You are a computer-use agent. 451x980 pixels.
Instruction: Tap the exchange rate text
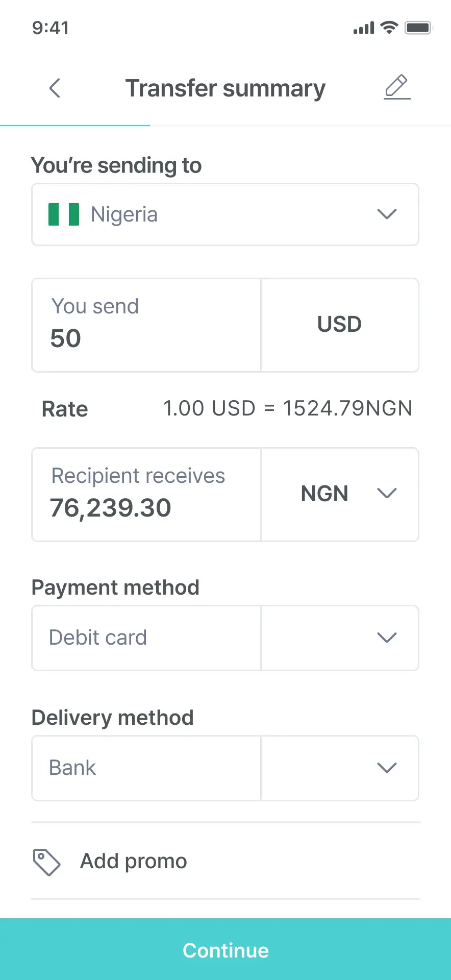pos(287,408)
